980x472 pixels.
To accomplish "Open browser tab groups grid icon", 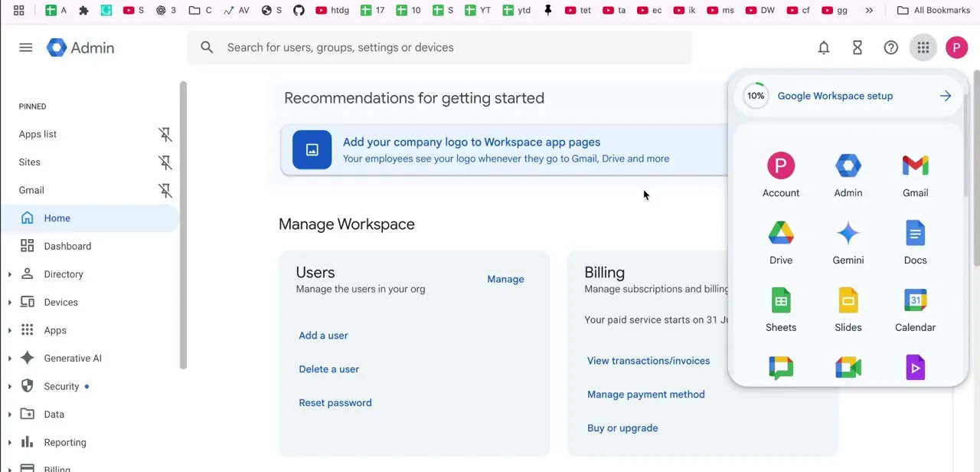I will [x=19, y=10].
